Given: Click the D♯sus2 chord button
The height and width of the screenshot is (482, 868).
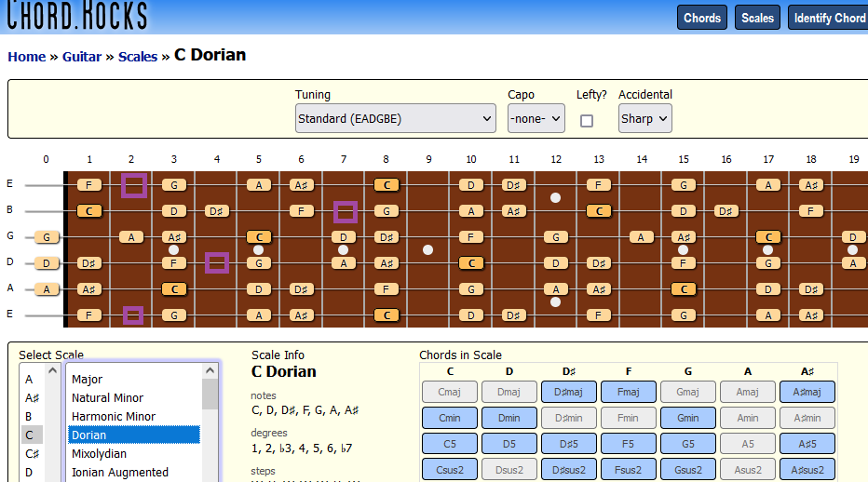Looking at the screenshot, I should [x=569, y=470].
